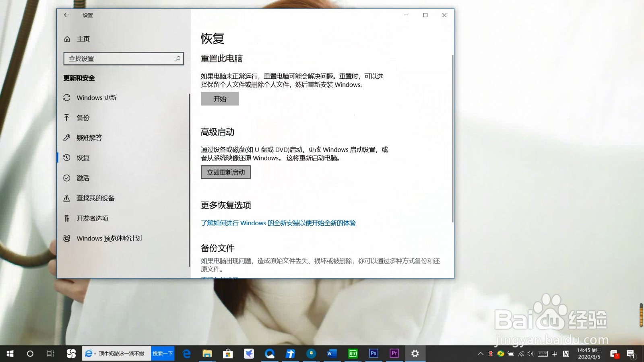Screen dimensions: 644x362
Task: Open the Q browser icon on taskbar
Action: coord(270,354)
